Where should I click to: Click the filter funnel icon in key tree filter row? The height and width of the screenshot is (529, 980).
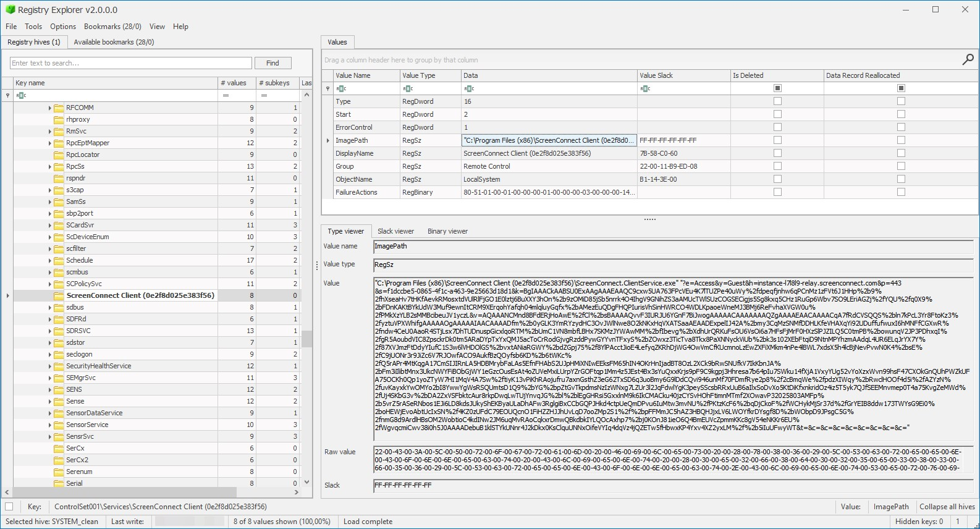(7, 95)
